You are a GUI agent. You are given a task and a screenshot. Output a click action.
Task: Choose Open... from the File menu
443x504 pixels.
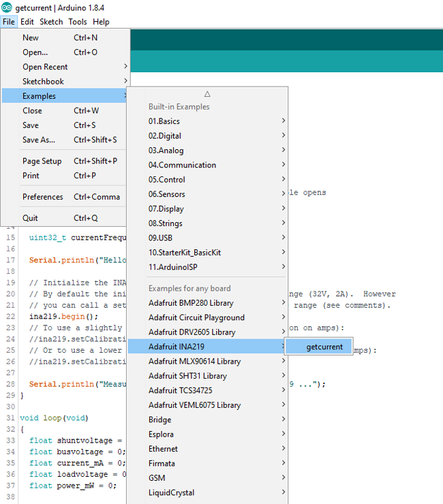coord(64,52)
